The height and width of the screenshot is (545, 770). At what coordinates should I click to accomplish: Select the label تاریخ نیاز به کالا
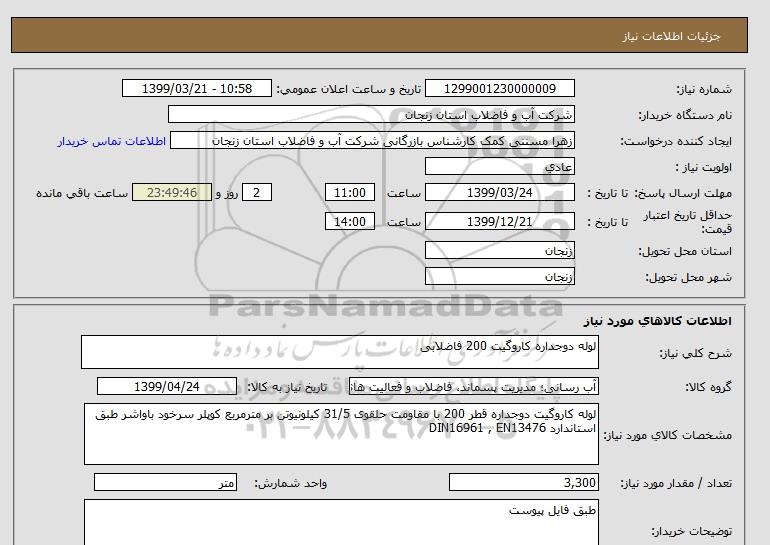[287, 387]
